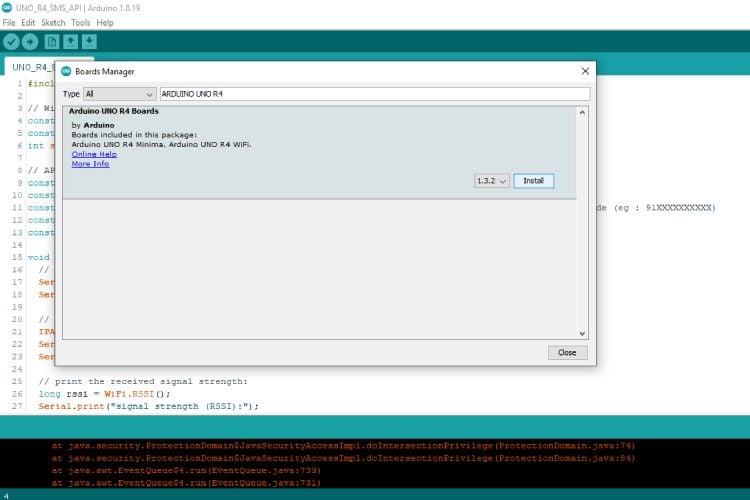
Task: Open the Tools menu
Action: 80,22
